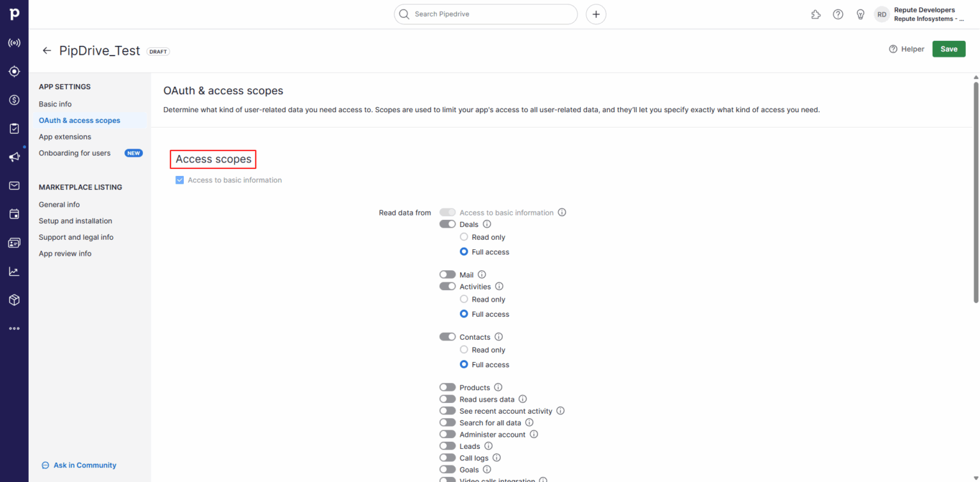Click info icon next to Activities
Viewport: 980px width, 482px height.
pyautogui.click(x=499, y=287)
